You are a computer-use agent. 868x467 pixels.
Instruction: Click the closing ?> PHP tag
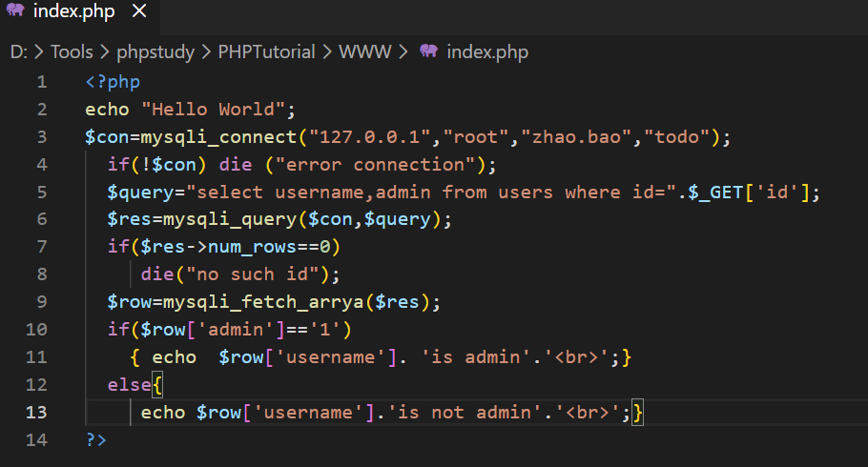(95, 440)
